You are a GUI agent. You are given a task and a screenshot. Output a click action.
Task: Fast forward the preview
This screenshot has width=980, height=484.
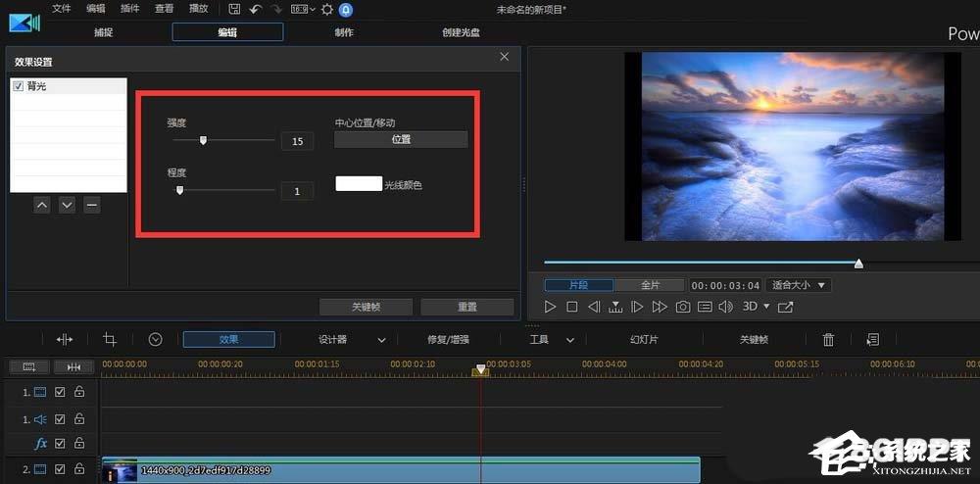pos(660,307)
